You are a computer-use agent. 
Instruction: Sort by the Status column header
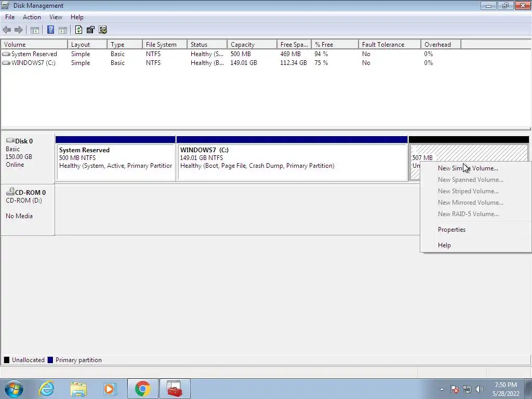tap(207, 45)
